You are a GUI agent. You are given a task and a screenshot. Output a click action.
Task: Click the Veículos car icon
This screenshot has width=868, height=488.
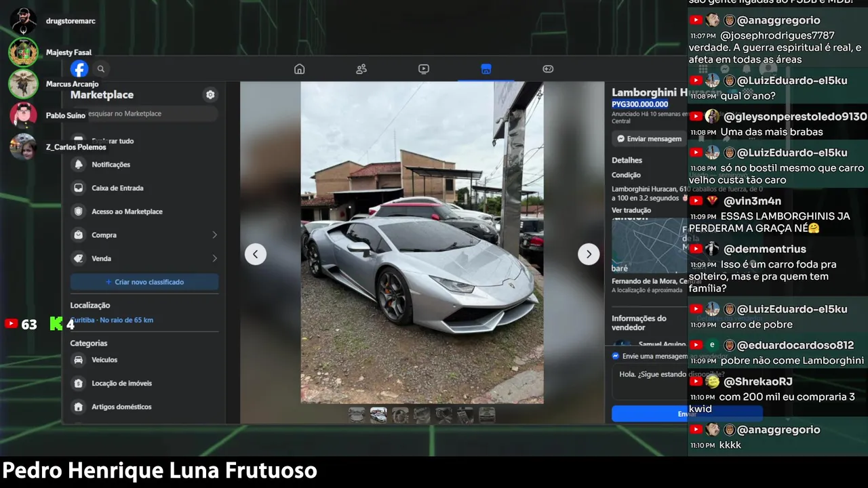coord(79,360)
